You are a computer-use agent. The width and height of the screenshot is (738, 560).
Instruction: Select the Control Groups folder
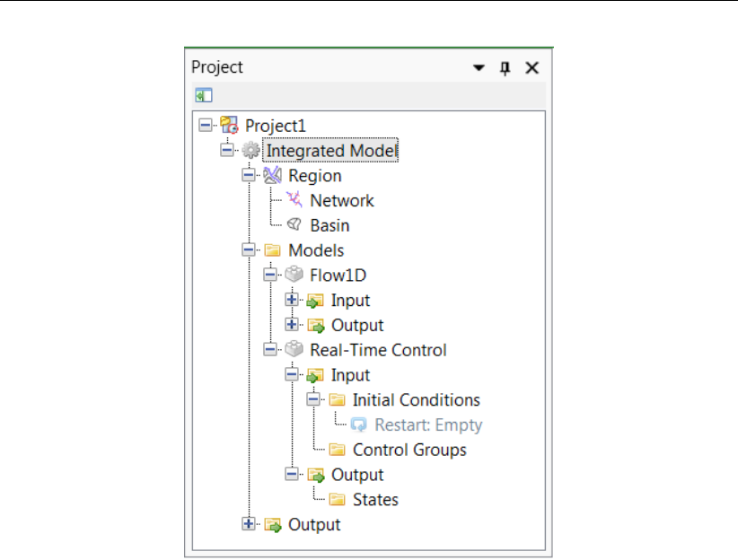click(409, 450)
